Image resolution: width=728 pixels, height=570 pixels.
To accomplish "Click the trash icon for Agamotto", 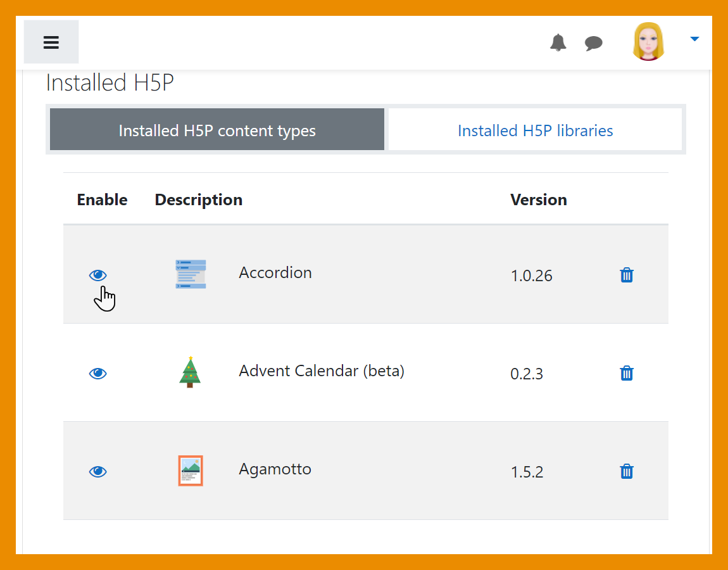I will [627, 471].
